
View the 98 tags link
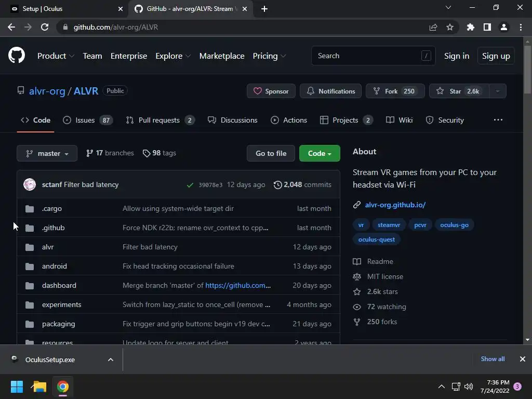click(x=159, y=153)
